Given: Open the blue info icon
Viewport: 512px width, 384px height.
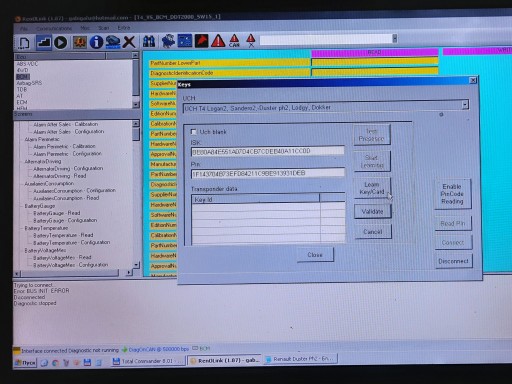Looking at the screenshot, I should click(x=96, y=42).
